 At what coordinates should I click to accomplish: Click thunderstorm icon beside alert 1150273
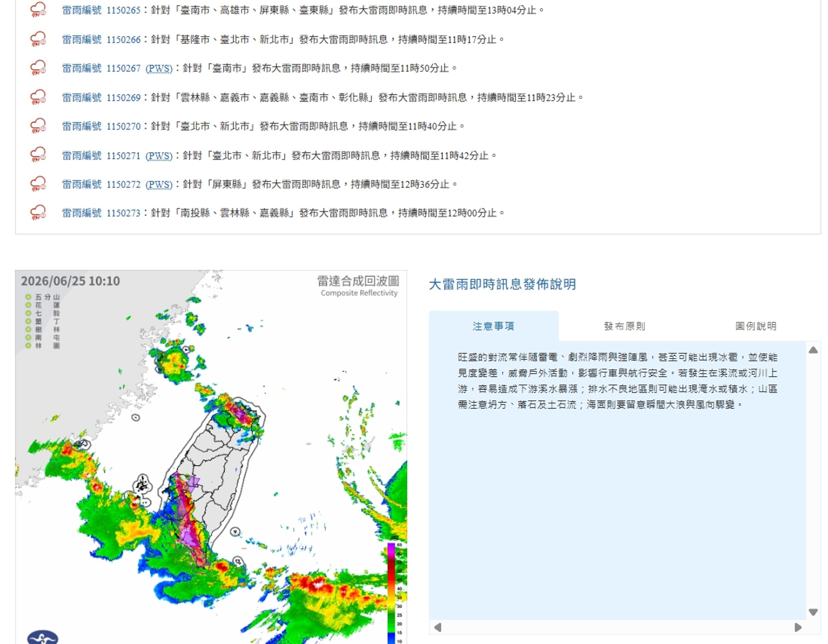tap(38, 212)
